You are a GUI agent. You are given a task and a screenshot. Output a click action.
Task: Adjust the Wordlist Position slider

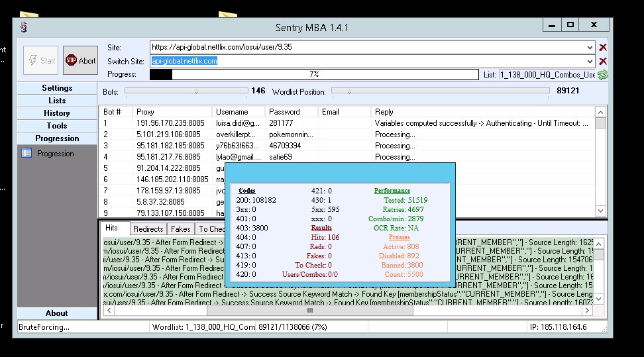tap(349, 91)
